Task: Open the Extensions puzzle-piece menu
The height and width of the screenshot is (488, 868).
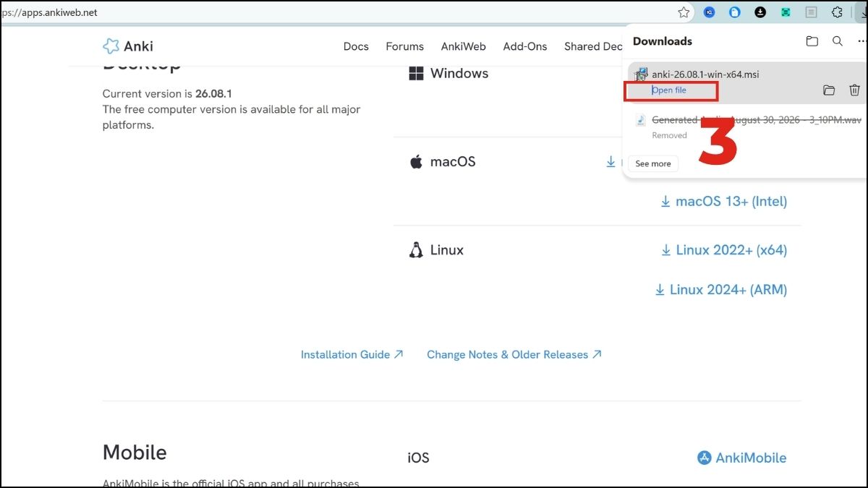Action: pos(837,12)
